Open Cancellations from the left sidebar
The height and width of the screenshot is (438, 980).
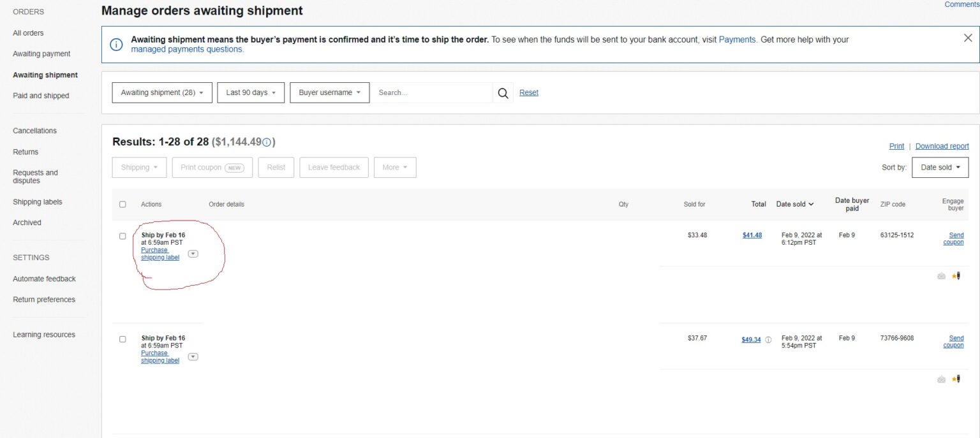point(34,131)
